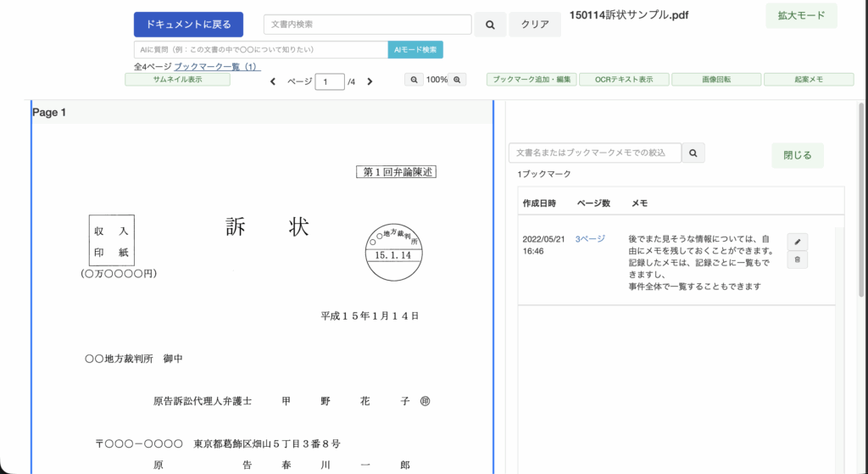Show OCRテキスト表示

624,80
